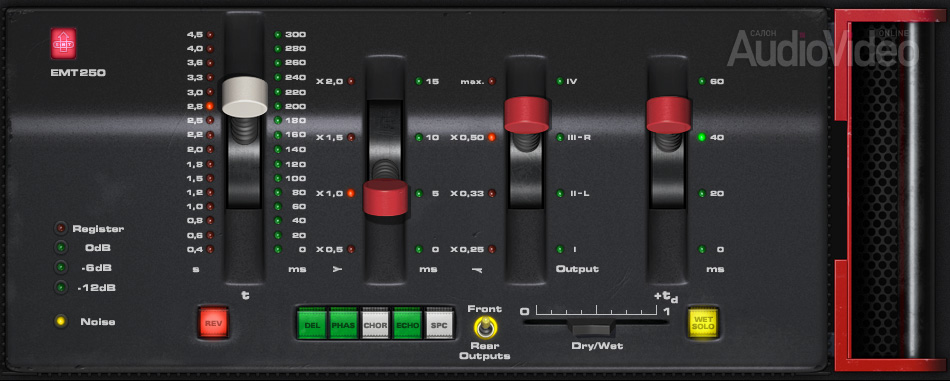Click the Output label text
Screen dimensions: 950x381
pos(577,269)
